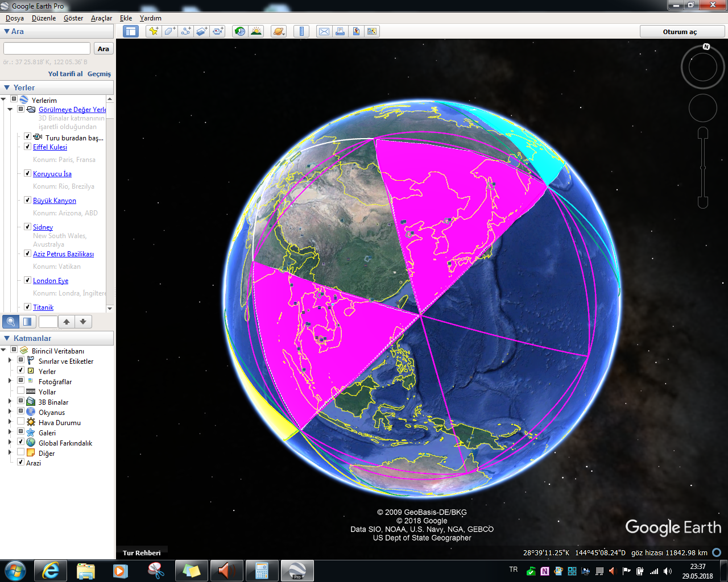728x582 pixels.
Task: Click the Tur Rehberi button
Action: coord(142,553)
